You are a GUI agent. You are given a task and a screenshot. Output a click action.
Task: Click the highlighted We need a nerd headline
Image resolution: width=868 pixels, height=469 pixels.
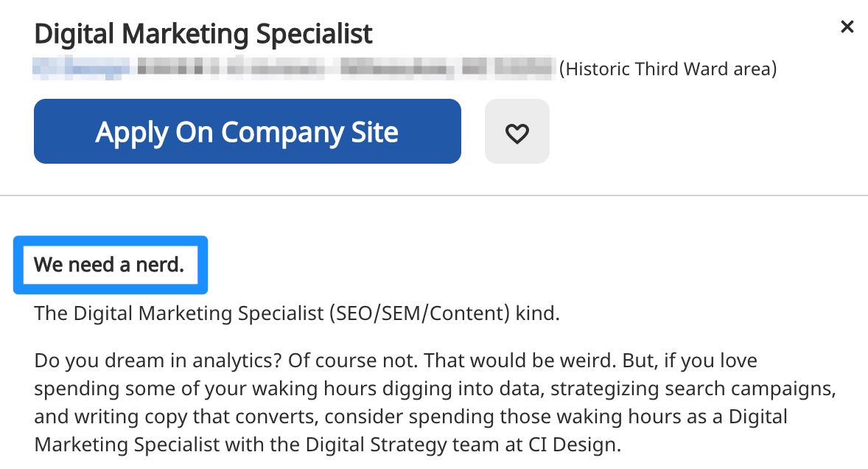pyautogui.click(x=110, y=264)
